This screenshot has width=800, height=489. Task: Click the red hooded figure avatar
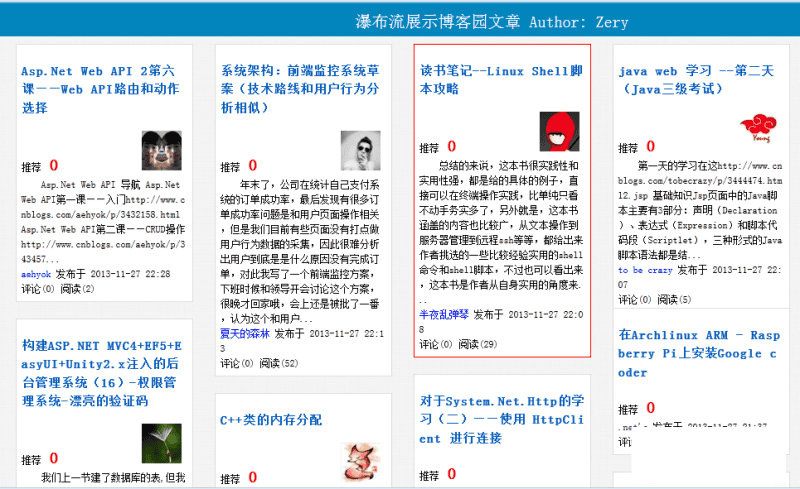point(560,131)
